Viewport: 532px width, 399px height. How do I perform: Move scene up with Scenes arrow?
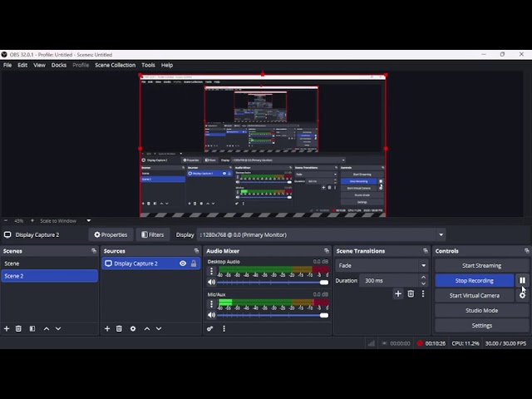coord(47,328)
